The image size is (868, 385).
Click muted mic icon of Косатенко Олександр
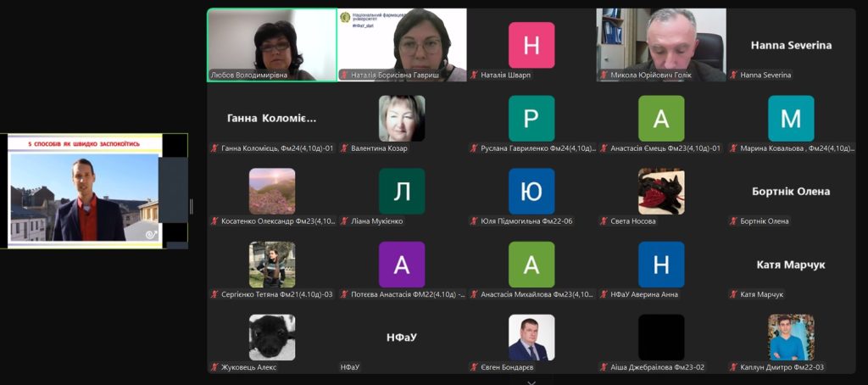tap(214, 221)
